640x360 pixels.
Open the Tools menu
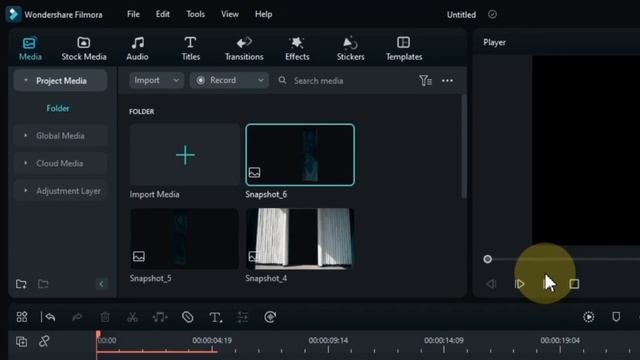tap(196, 14)
